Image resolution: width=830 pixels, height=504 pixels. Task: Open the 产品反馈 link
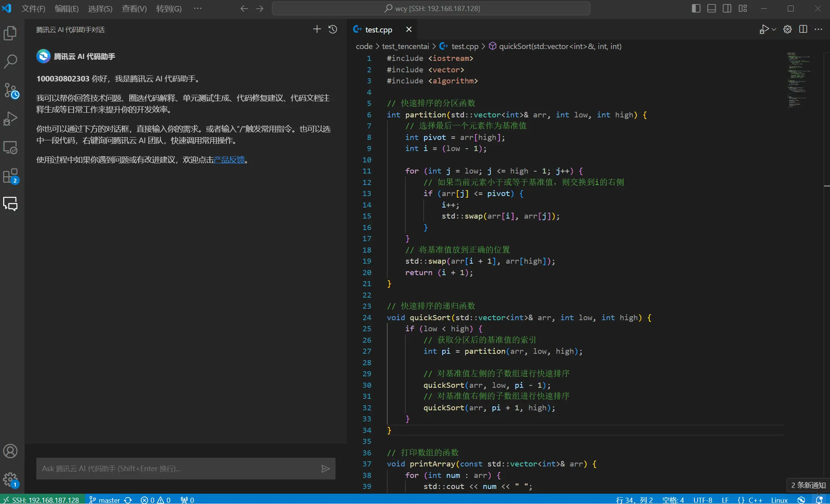(229, 160)
